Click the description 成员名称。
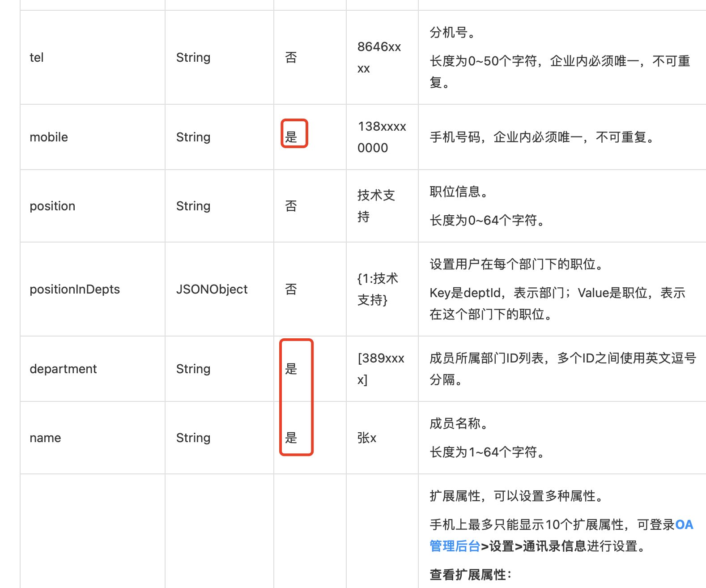706x588 pixels. tap(458, 424)
